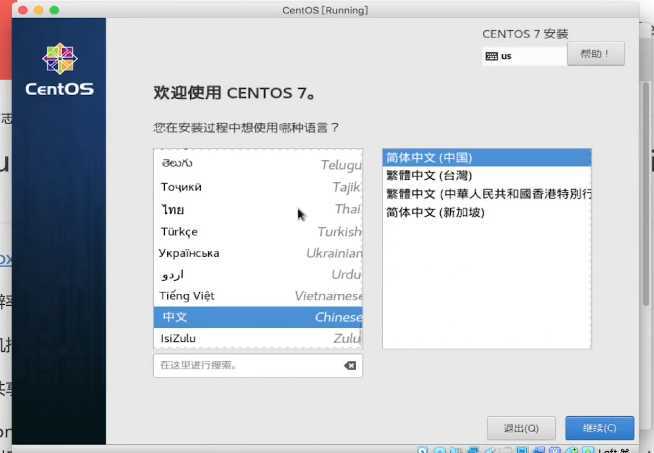Clear the language search field icon
The width and height of the screenshot is (654, 453).
point(350,365)
